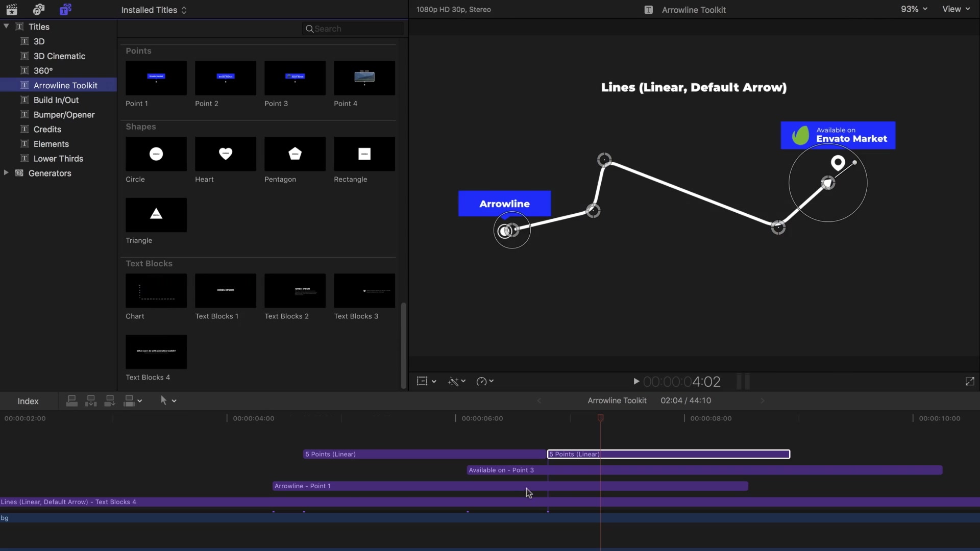The width and height of the screenshot is (980, 551).
Task: Select Text Blocks 3 thumbnail
Action: pyautogui.click(x=364, y=291)
